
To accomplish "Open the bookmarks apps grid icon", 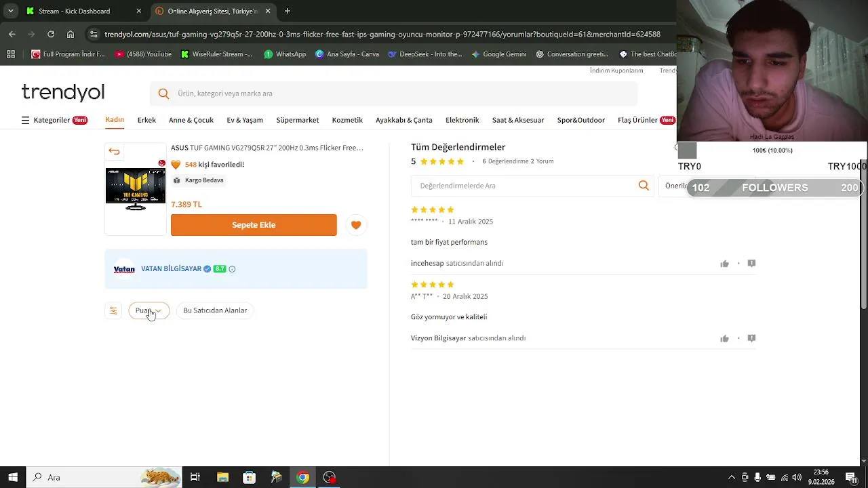I will (x=10, y=54).
